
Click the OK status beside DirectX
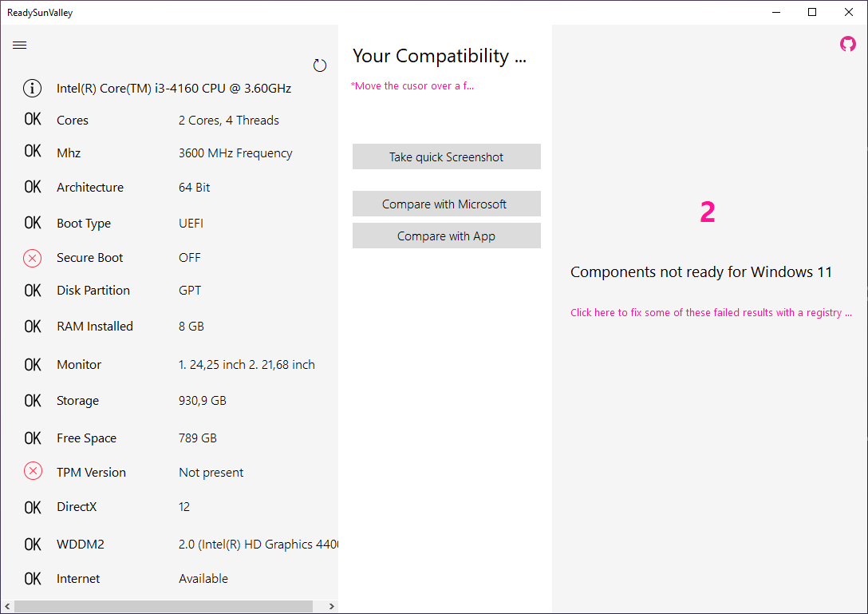33,507
